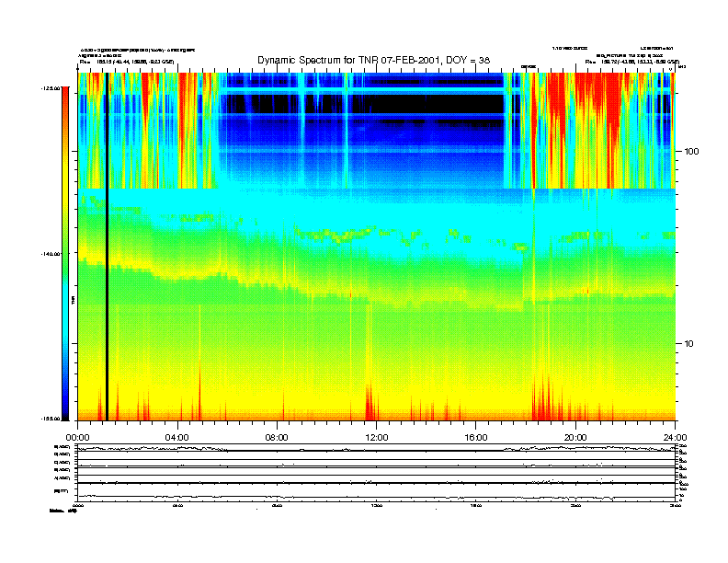Screen dimensions: 728x563
Task: Click the 08:00 time axis label
Action: click(277, 438)
